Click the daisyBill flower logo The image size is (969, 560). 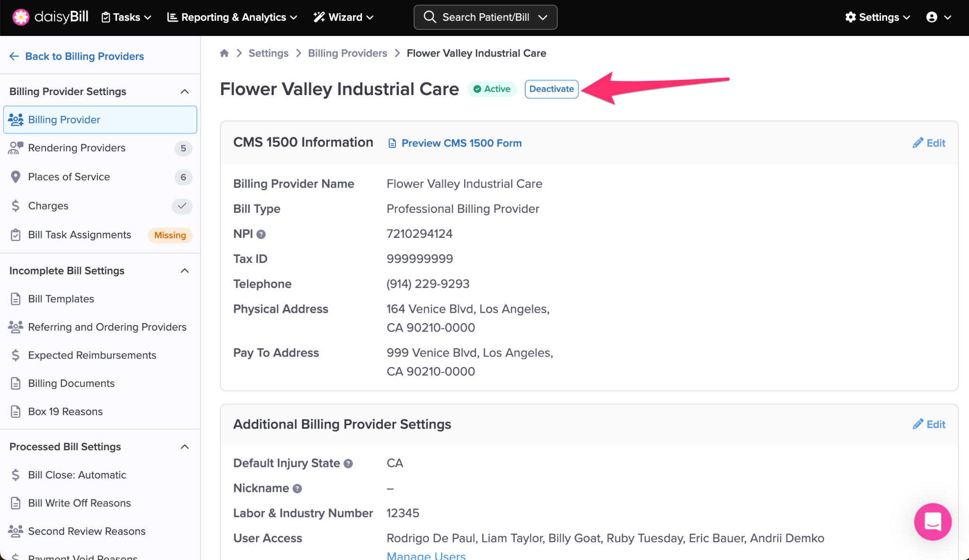[x=21, y=17]
